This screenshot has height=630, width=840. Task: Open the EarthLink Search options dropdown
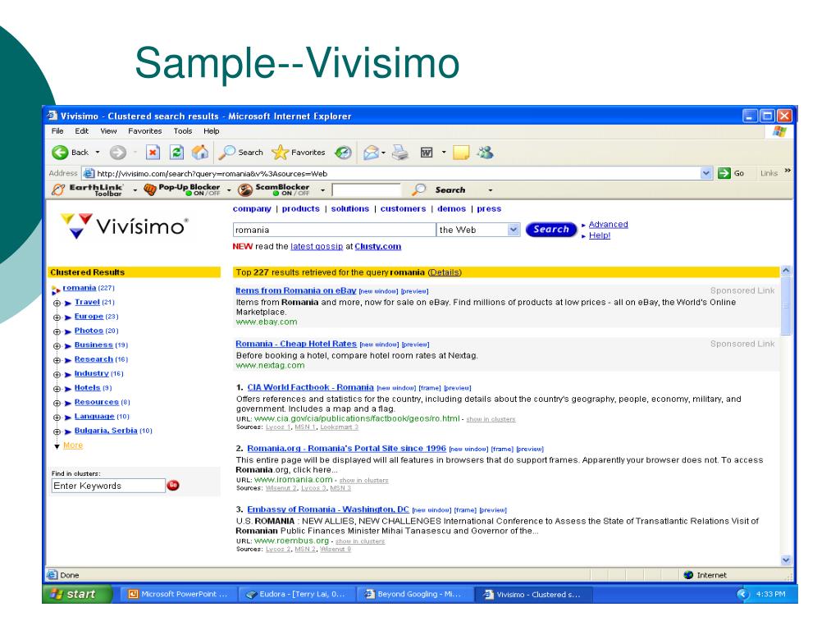[x=491, y=190]
